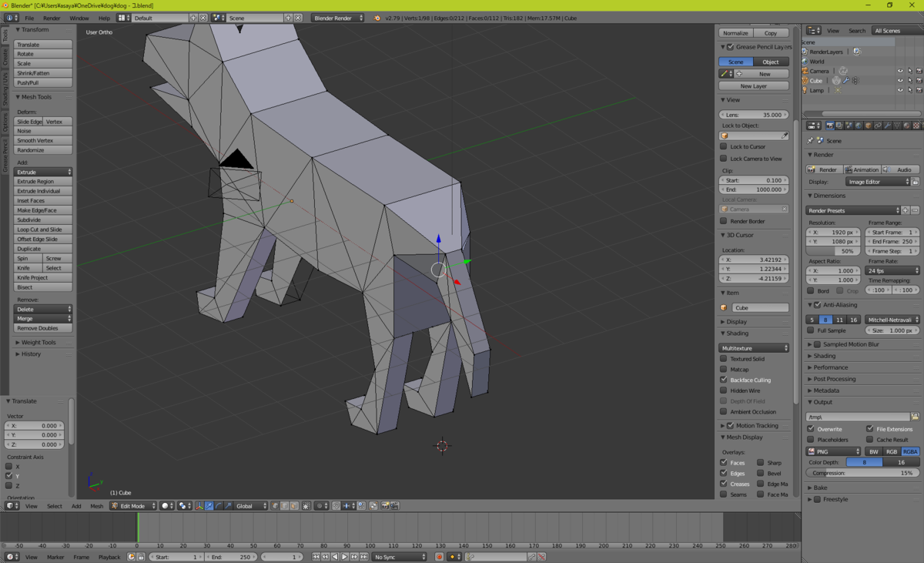Toggle the Ambient Occlusion checkbox

[x=724, y=412]
